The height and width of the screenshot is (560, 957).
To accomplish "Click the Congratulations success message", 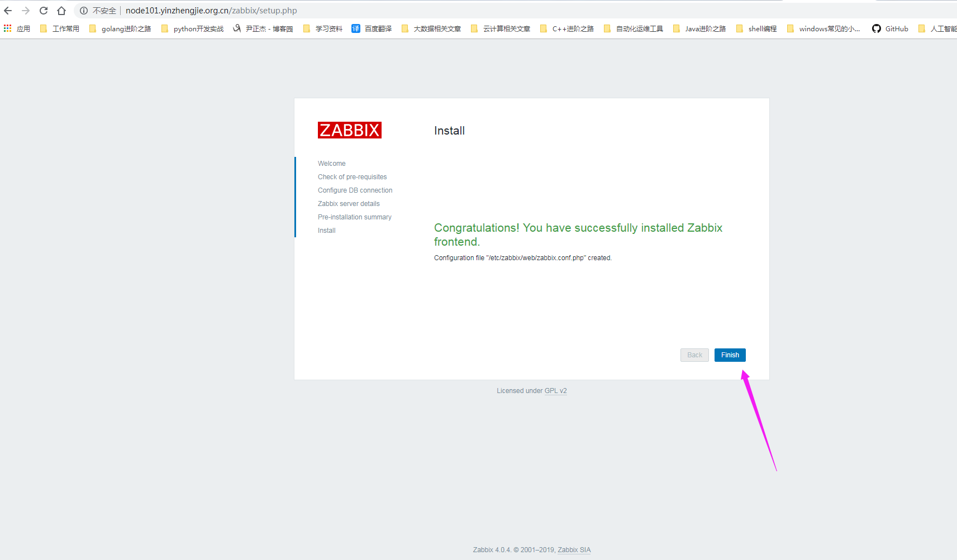I will pyautogui.click(x=578, y=234).
